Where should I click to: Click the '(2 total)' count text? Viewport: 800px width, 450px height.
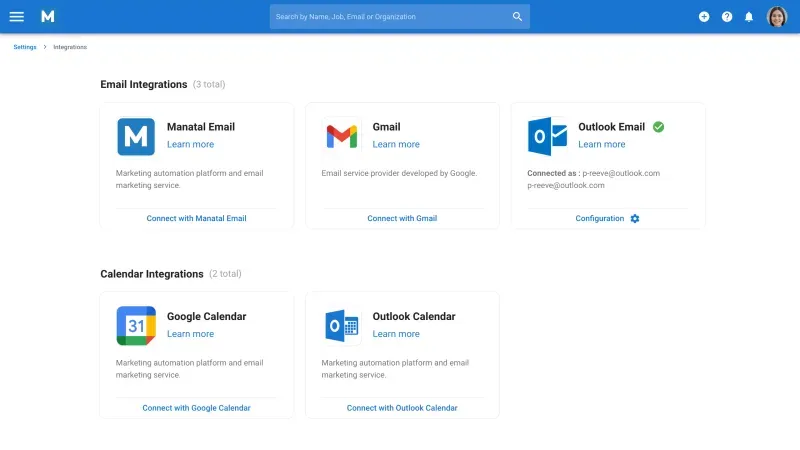[x=225, y=274]
